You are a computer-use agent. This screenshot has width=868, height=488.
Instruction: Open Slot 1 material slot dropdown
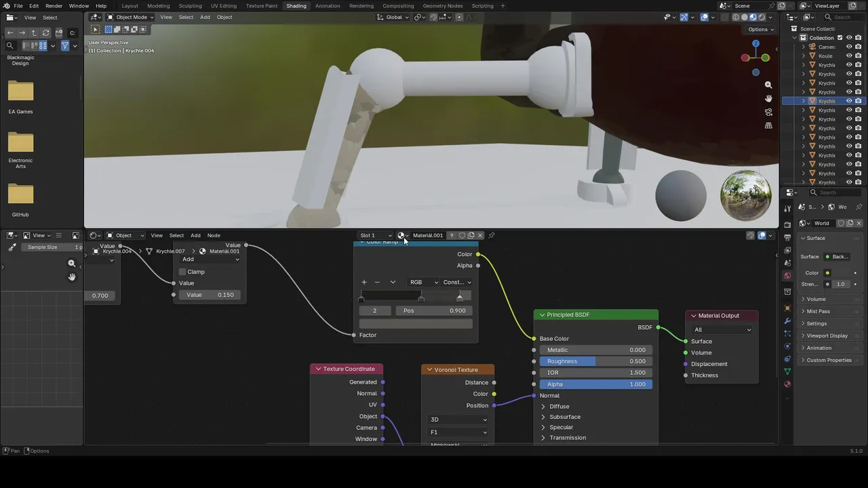pyautogui.click(x=376, y=235)
